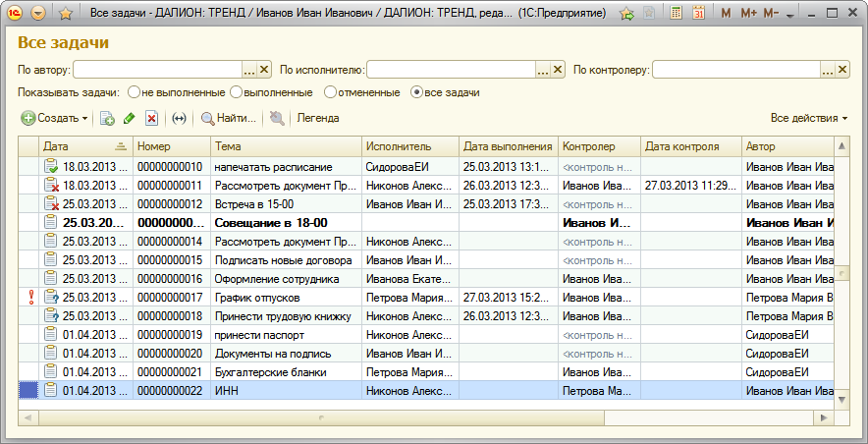The width and height of the screenshot is (868, 444).
Task: Click vertical scrollbar up arrow
Action: pyautogui.click(x=841, y=146)
